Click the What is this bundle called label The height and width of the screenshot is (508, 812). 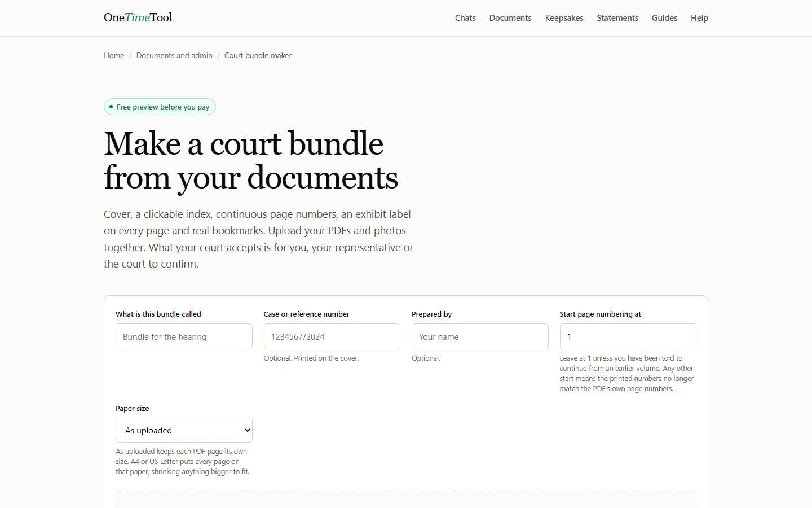pos(158,314)
